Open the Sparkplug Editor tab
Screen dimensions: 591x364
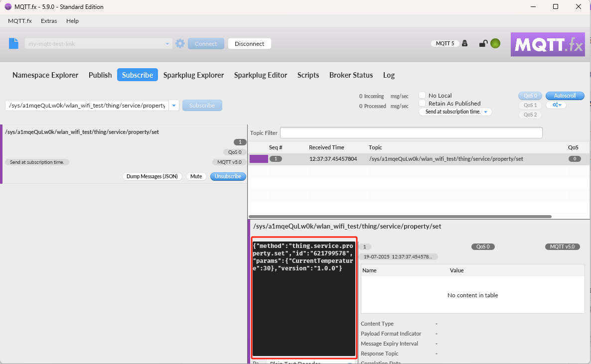(x=261, y=75)
